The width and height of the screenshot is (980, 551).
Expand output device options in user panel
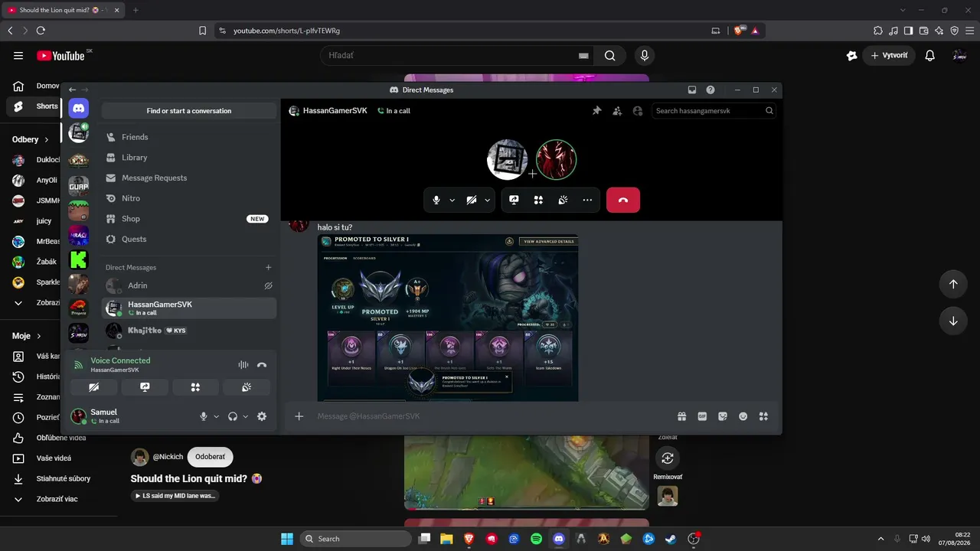[246, 416]
